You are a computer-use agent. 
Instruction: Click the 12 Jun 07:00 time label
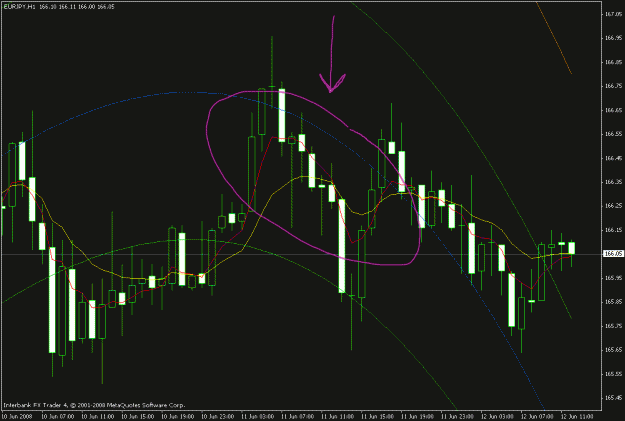click(537, 417)
